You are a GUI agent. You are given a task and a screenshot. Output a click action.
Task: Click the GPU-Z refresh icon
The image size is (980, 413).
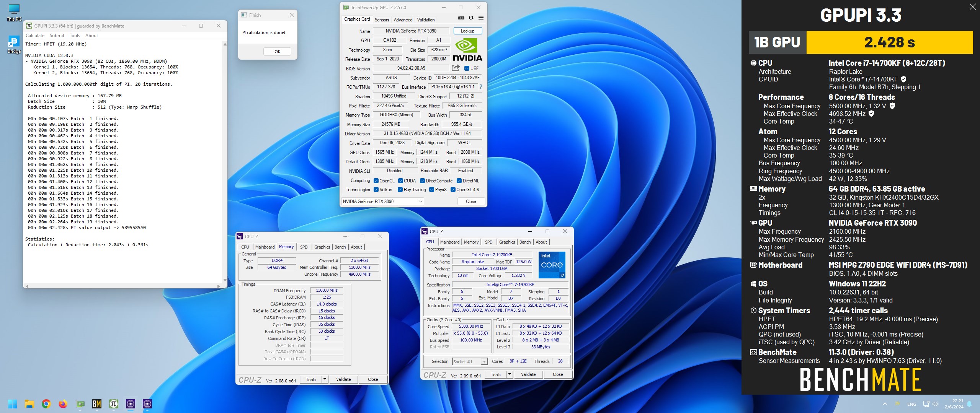[x=471, y=18]
